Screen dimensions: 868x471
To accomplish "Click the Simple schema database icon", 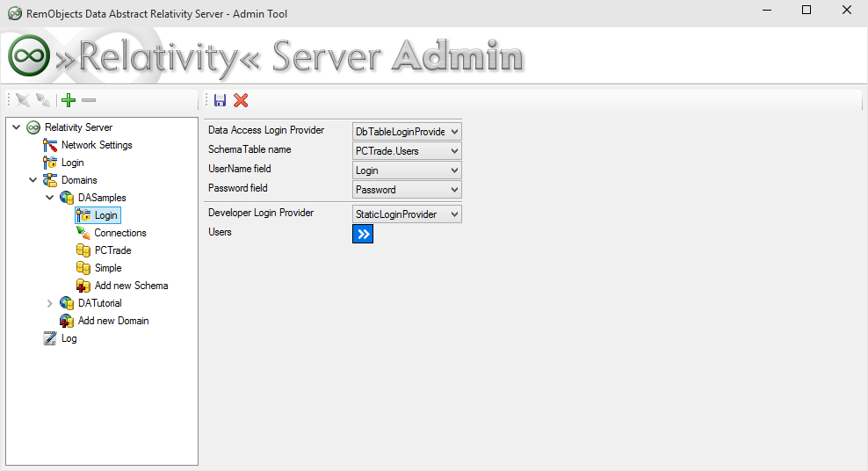I will pos(83,268).
